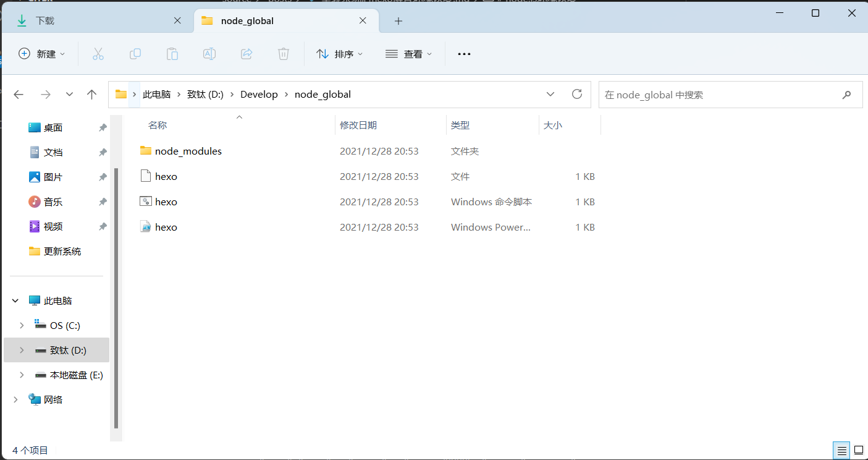868x460 pixels.
Task: Click pin icon beside 桌面
Action: tap(103, 127)
